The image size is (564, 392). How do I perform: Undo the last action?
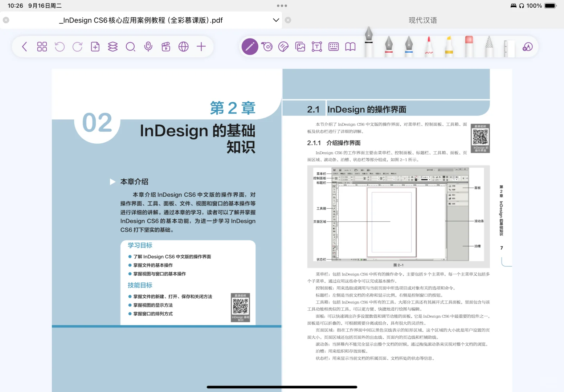click(60, 46)
